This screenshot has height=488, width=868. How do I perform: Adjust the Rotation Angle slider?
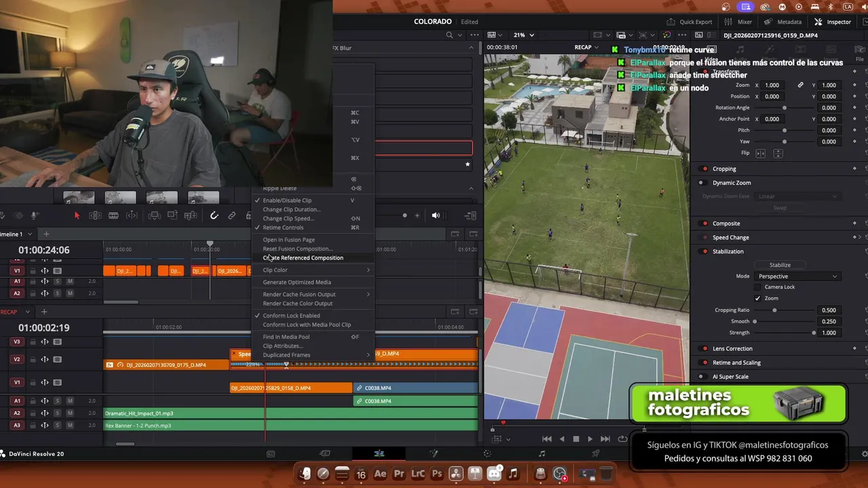tap(785, 108)
